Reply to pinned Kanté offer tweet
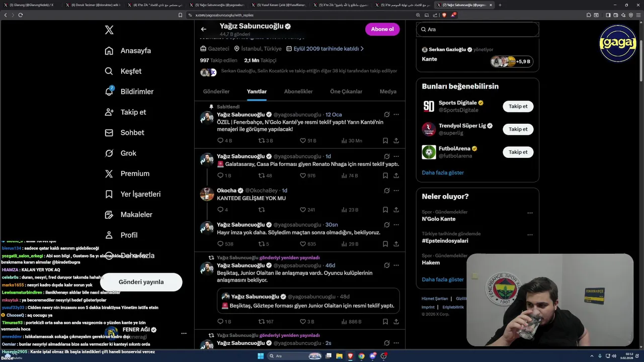Screen dimensions: 644x362 pyautogui.click(x=220, y=141)
